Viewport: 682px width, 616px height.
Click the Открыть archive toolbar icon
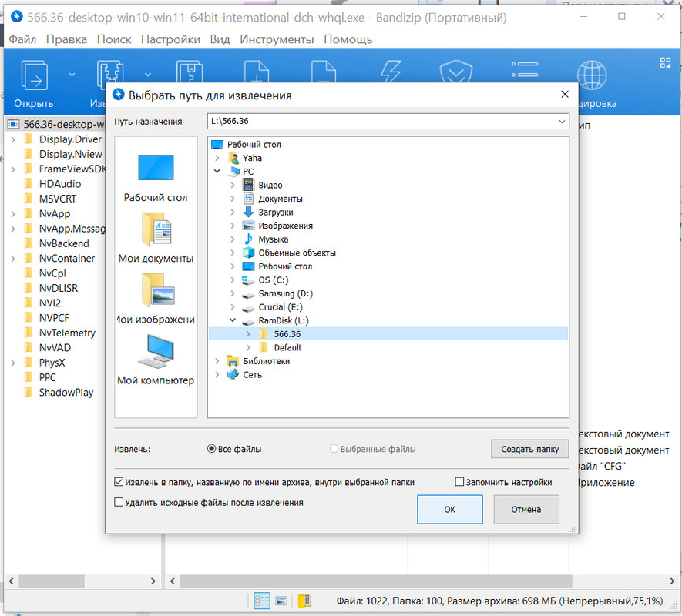[x=34, y=75]
